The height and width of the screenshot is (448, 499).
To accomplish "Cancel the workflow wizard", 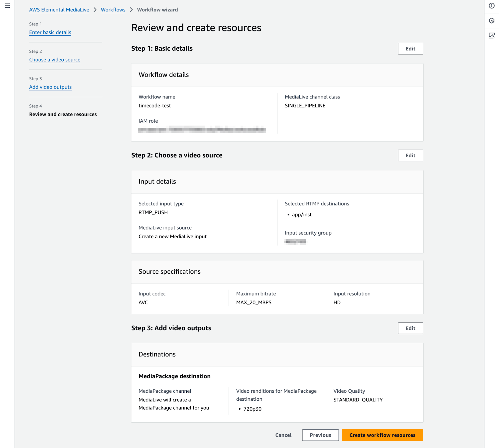I will pos(283,435).
